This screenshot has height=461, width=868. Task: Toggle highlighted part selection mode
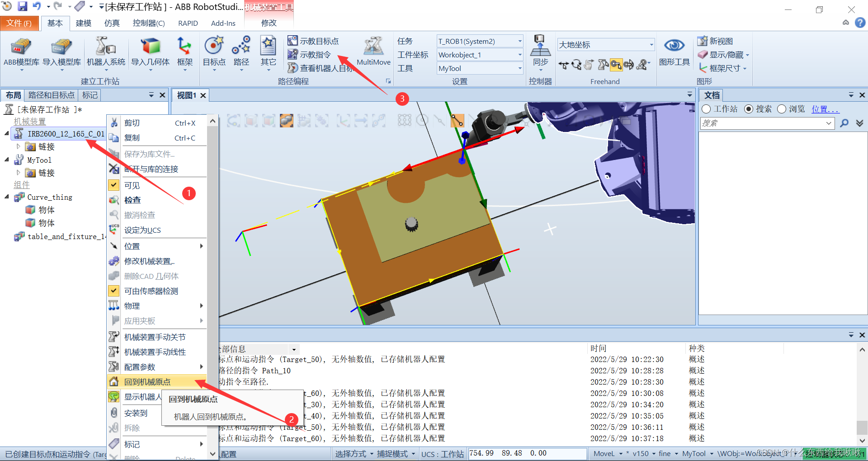pyautogui.click(x=287, y=120)
